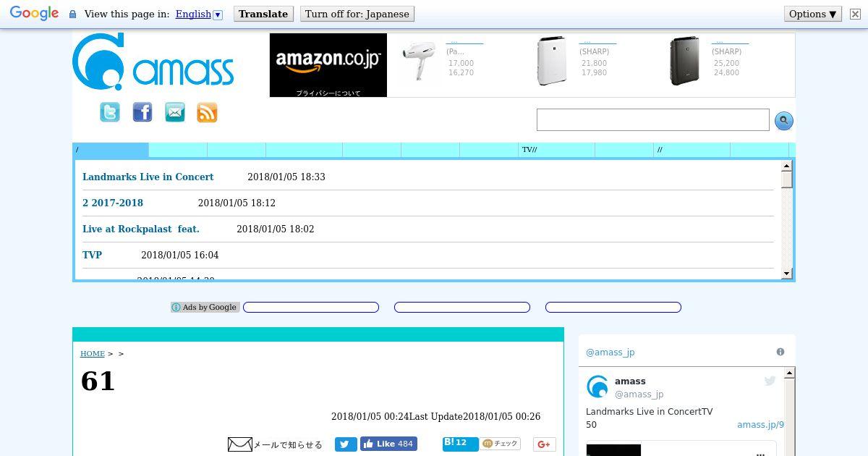Image resolution: width=868 pixels, height=456 pixels.
Task: Click the hair dryer product title link
Action: pos(464,41)
